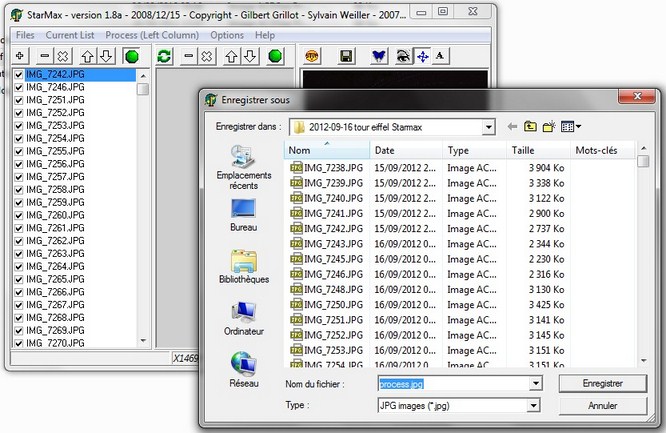Expand the Enregistrer dans folder dropdown
666x433 pixels.
[488, 127]
